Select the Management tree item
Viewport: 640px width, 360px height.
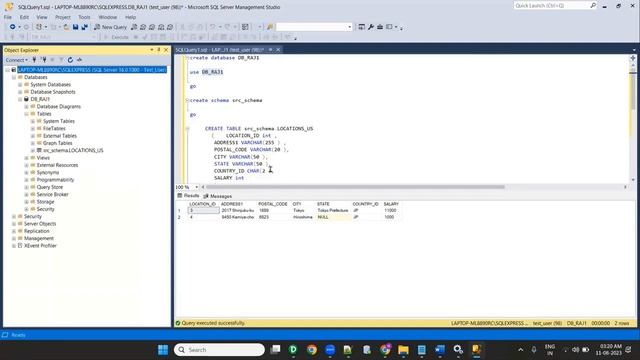(39, 239)
